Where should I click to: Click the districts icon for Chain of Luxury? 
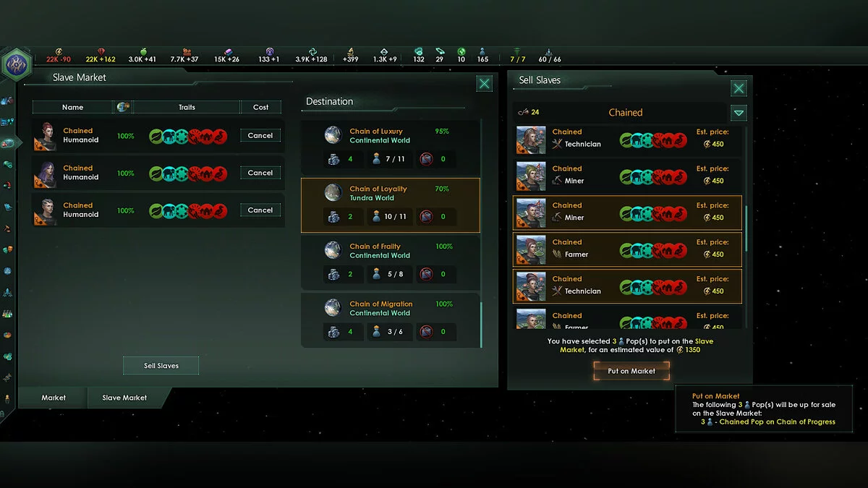[x=333, y=159]
